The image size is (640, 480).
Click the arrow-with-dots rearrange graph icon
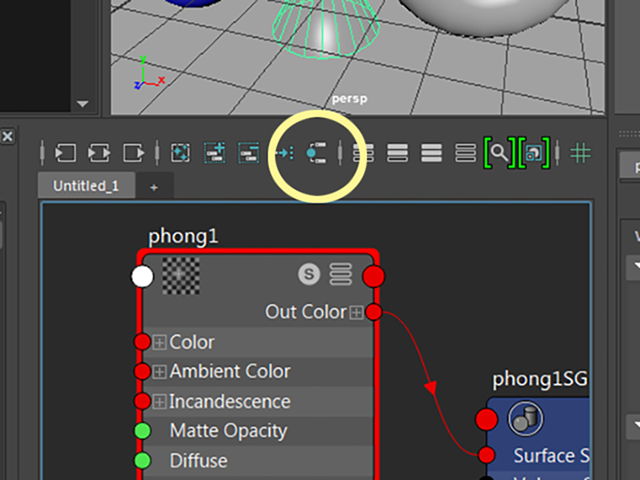[x=284, y=153]
